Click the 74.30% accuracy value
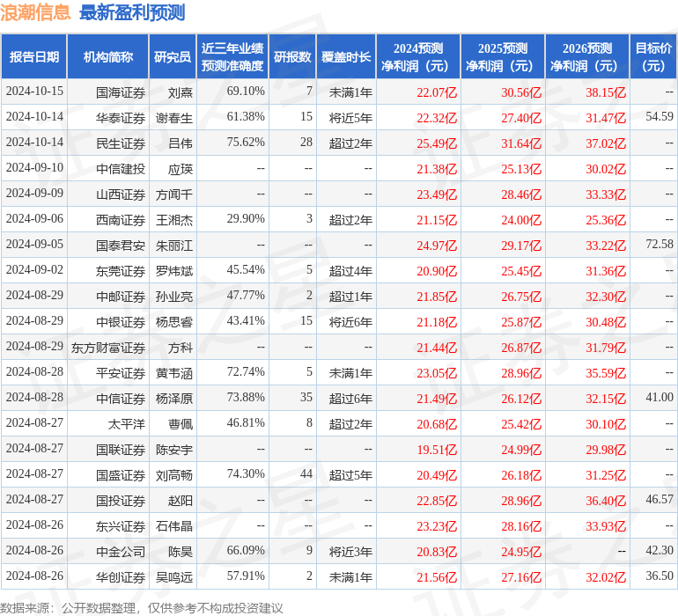Image resolution: width=678 pixels, height=616 pixels. [246, 473]
